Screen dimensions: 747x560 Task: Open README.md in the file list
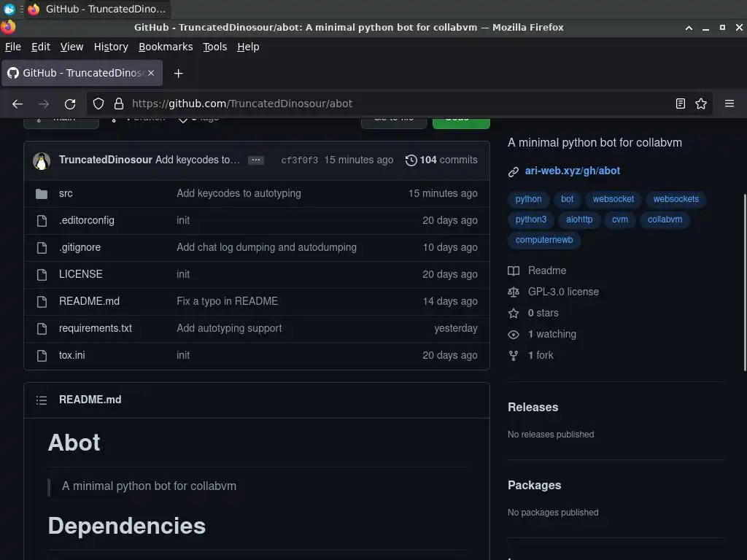(x=89, y=301)
